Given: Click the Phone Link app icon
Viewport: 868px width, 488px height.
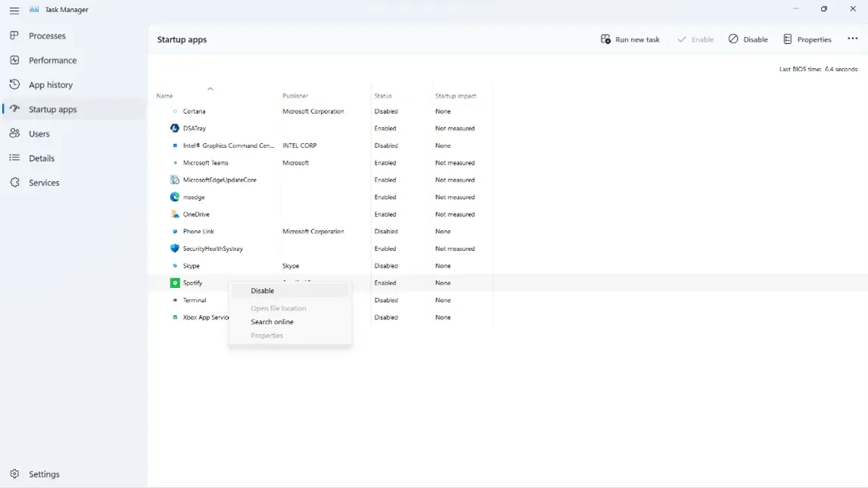Looking at the screenshot, I should (x=175, y=231).
